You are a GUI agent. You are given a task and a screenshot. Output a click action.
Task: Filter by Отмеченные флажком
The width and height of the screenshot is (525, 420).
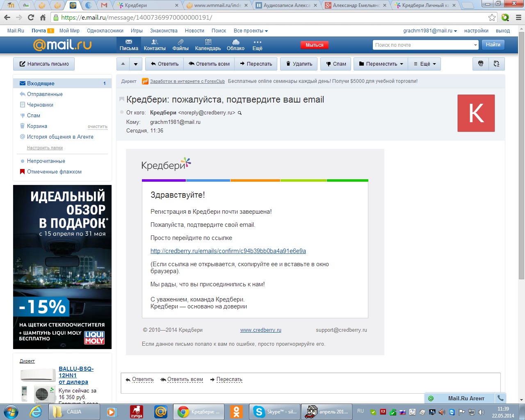tap(54, 171)
